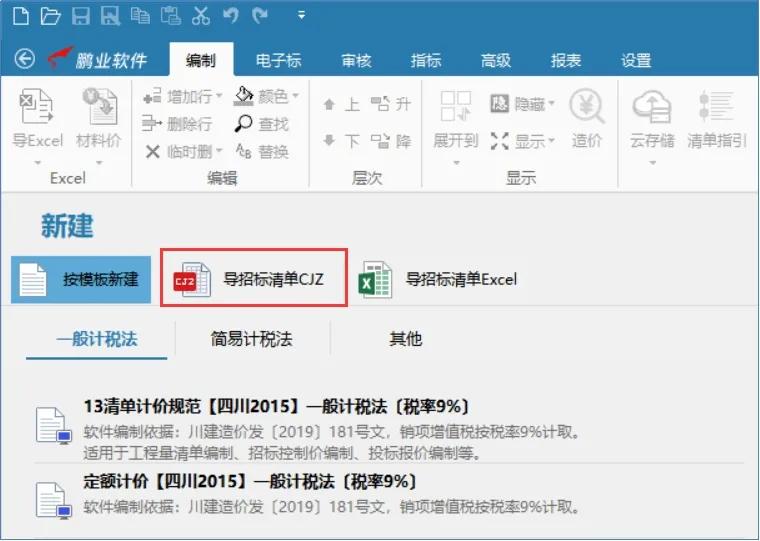Click the back arrow circle icon
The image size is (760, 541).
click(x=24, y=60)
